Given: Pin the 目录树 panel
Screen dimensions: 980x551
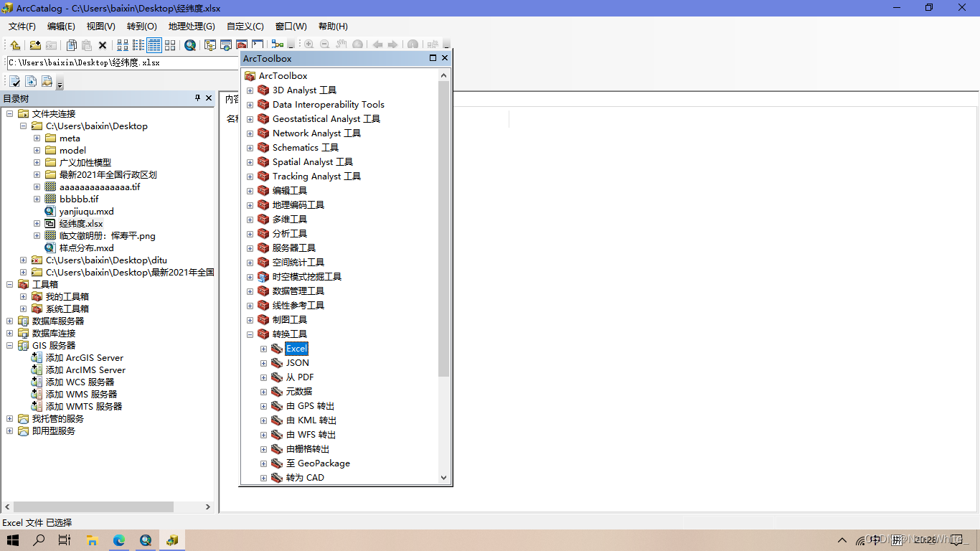Looking at the screenshot, I should point(197,98).
